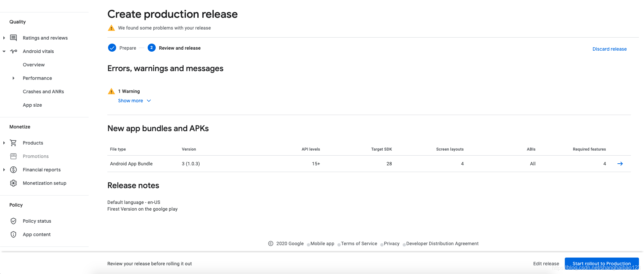The width and height of the screenshot is (644, 274).
Task: Click the '1 Warning' text
Action: point(129,91)
